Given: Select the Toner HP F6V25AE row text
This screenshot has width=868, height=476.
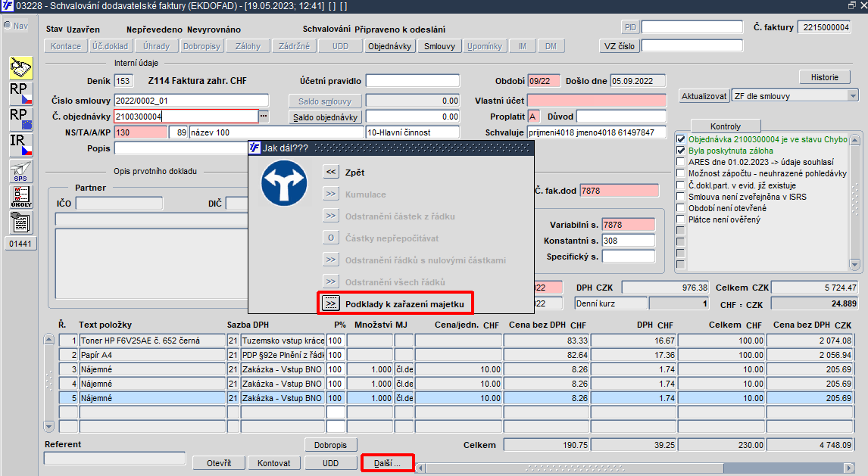Looking at the screenshot, I should click(x=152, y=341).
